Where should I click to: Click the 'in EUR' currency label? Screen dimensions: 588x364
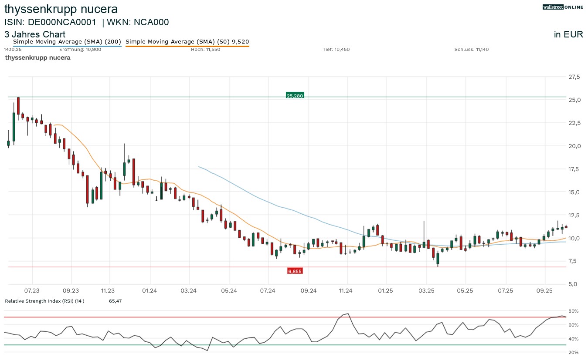coord(568,35)
